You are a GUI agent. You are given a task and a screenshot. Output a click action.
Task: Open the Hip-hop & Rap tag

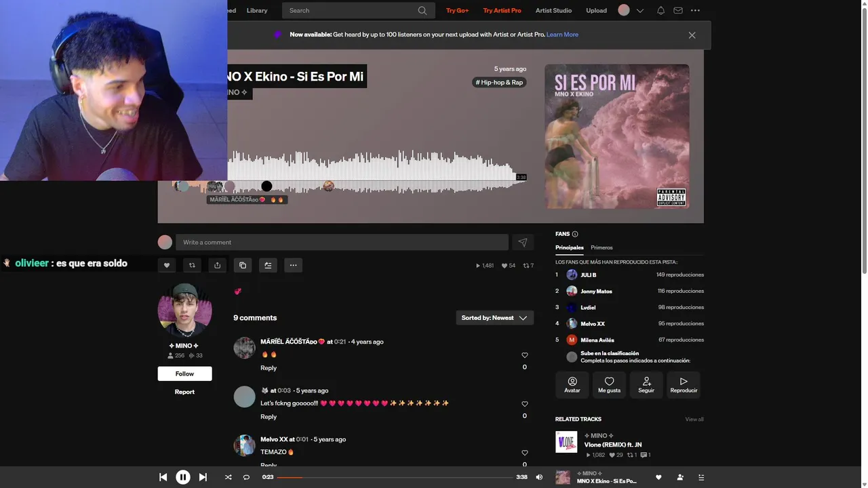coord(500,83)
